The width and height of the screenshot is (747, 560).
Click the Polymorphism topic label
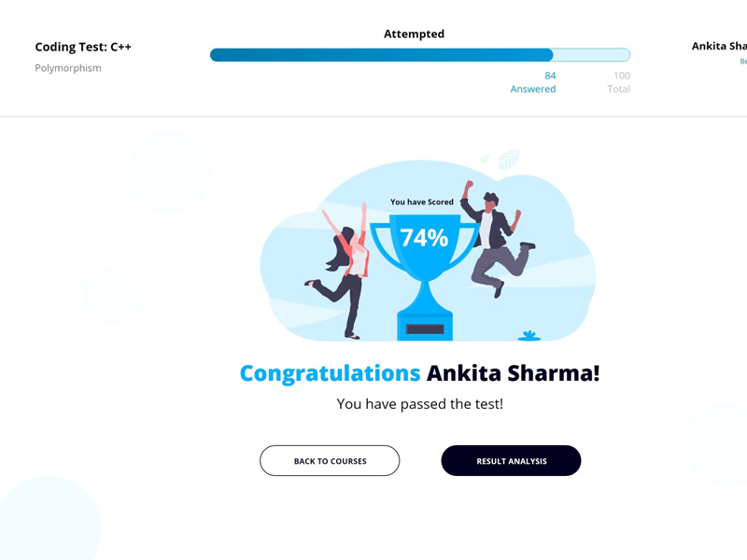point(68,68)
